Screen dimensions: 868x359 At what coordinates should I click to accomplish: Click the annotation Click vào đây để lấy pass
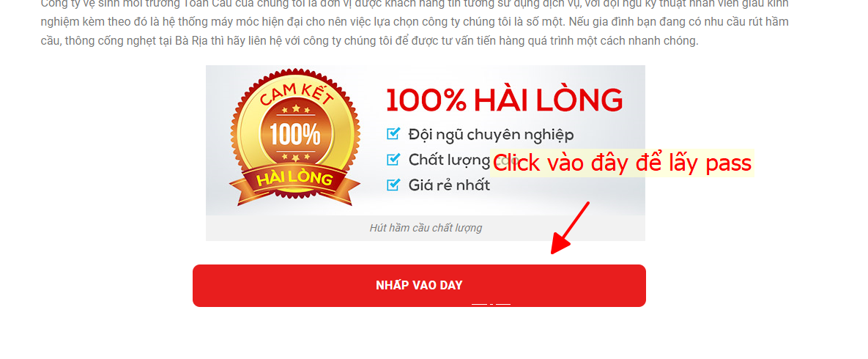point(622,163)
